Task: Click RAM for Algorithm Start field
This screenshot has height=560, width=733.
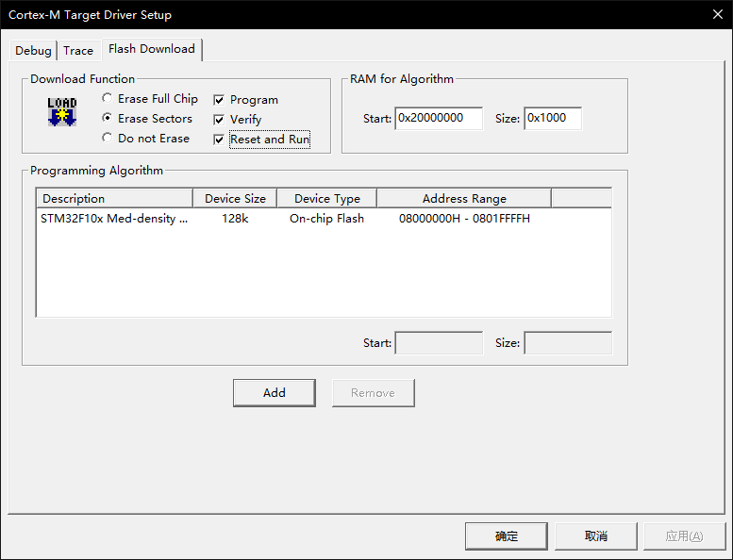Action: [439, 118]
